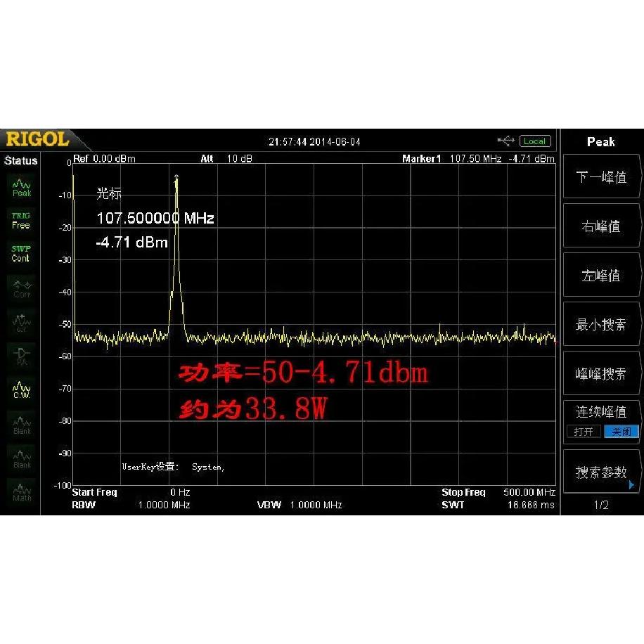This screenshot has width=644, height=644.
Task: Choose the 峰峰搜索 peak-peak search softkey
Action: pyautogui.click(x=601, y=374)
